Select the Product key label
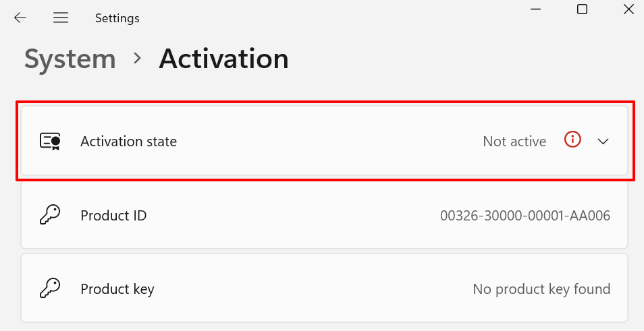This screenshot has width=644, height=331. click(117, 289)
